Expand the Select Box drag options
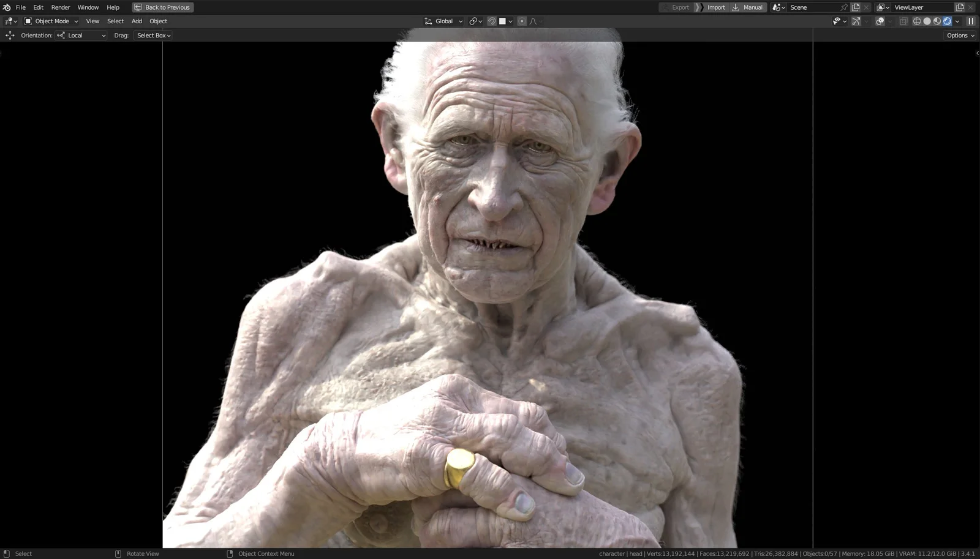Viewport: 980px width, 559px height. coord(153,35)
